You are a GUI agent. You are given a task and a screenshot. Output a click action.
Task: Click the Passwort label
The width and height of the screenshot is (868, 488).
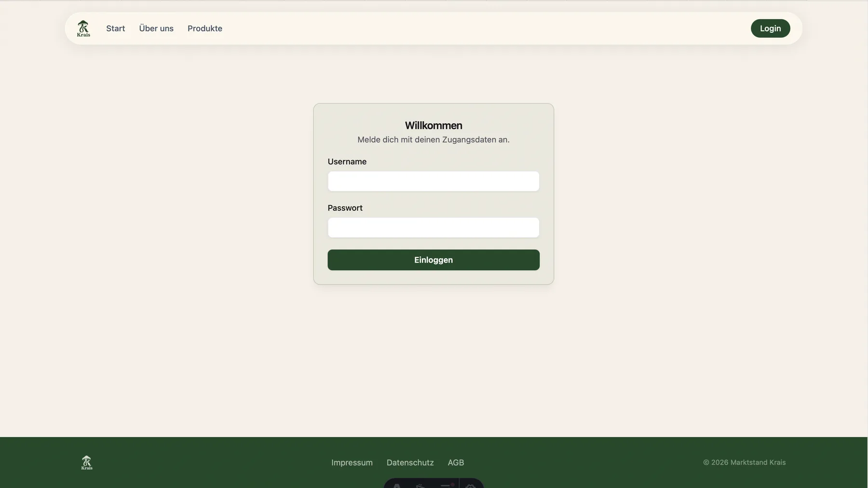[345, 208]
